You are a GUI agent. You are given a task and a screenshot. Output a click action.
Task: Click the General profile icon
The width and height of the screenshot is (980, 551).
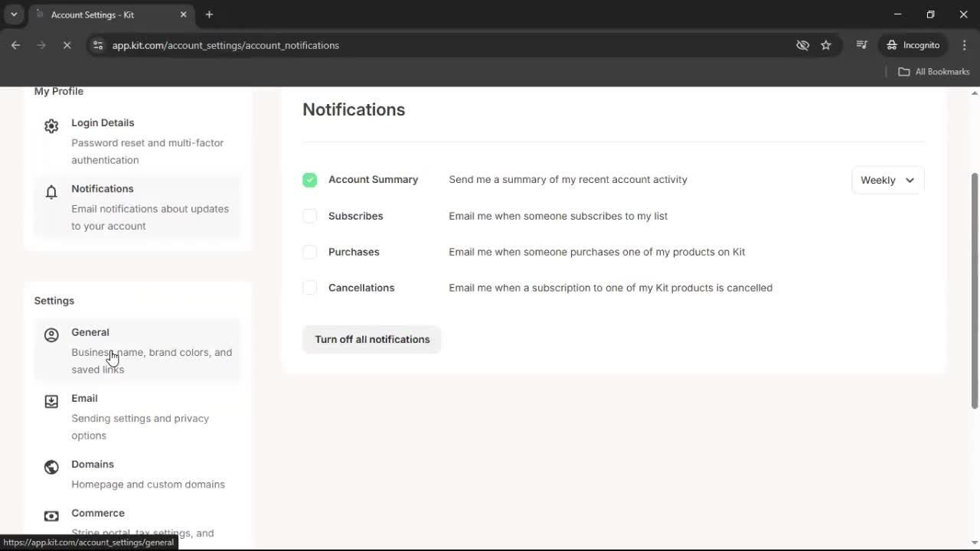tap(51, 335)
